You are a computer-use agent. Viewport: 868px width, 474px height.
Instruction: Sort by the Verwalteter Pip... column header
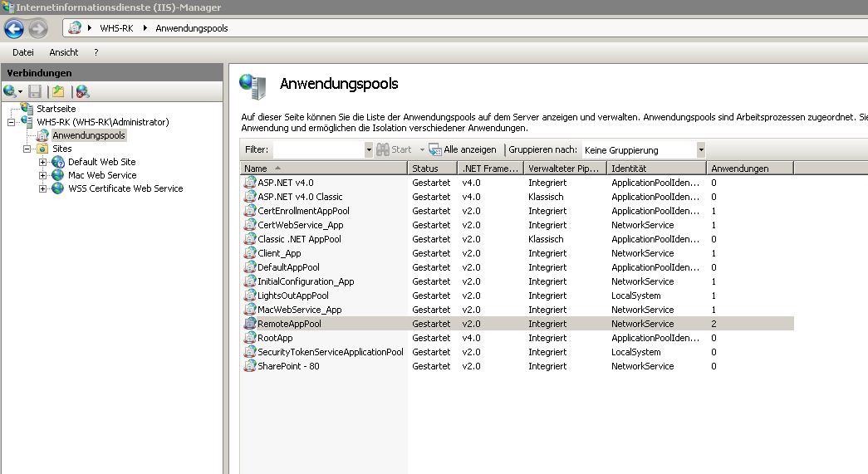(x=565, y=169)
